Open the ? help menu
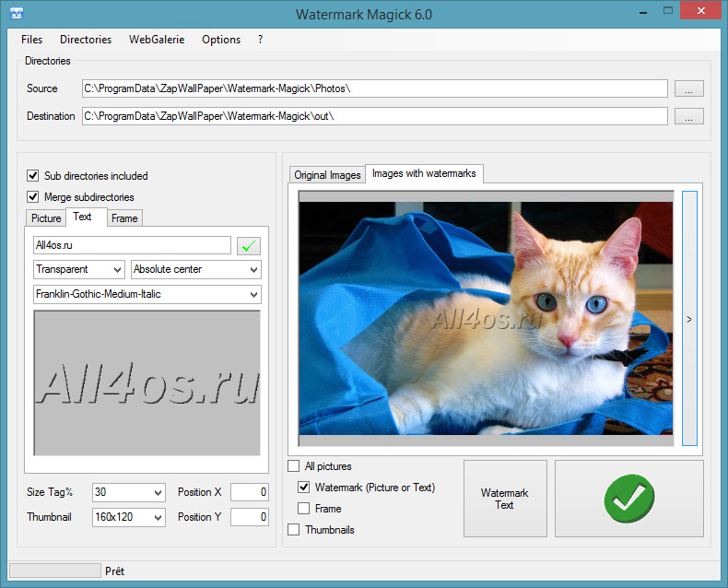 pos(261,40)
